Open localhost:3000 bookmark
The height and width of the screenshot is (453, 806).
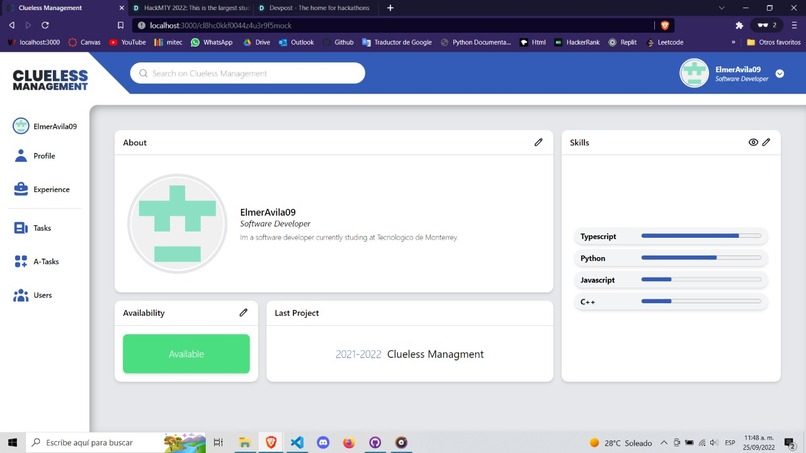tap(34, 42)
